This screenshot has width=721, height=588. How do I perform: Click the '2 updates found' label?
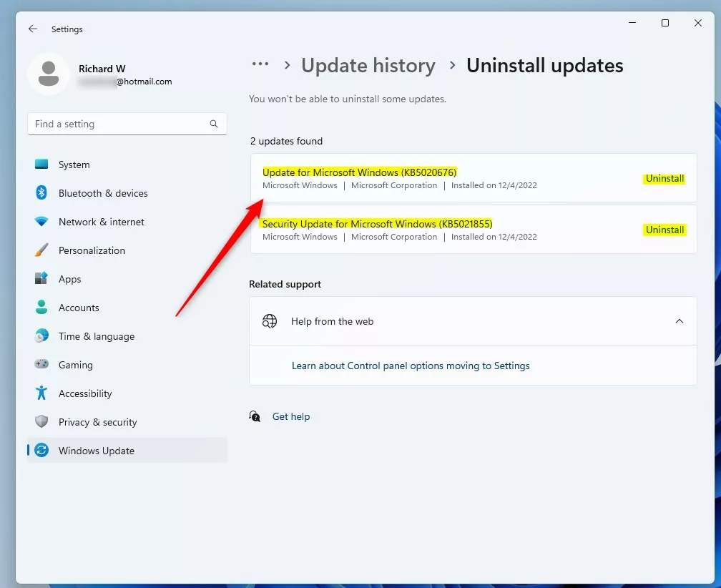click(286, 141)
